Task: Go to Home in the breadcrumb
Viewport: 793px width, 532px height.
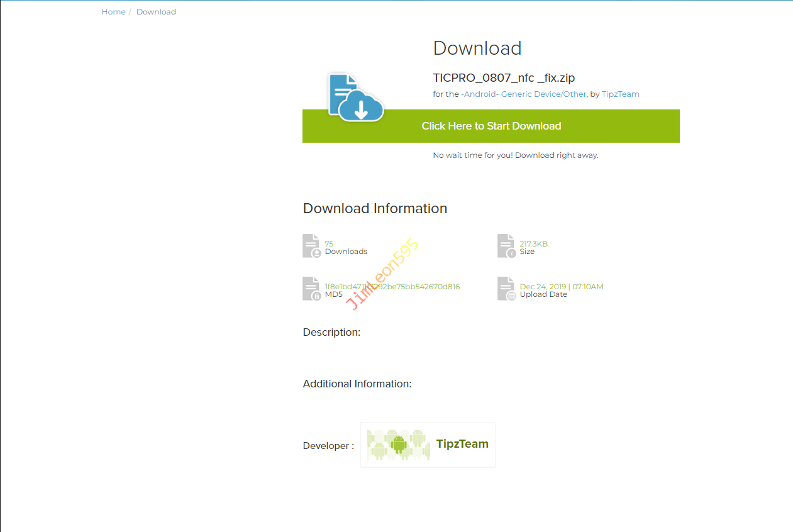Action: point(113,12)
